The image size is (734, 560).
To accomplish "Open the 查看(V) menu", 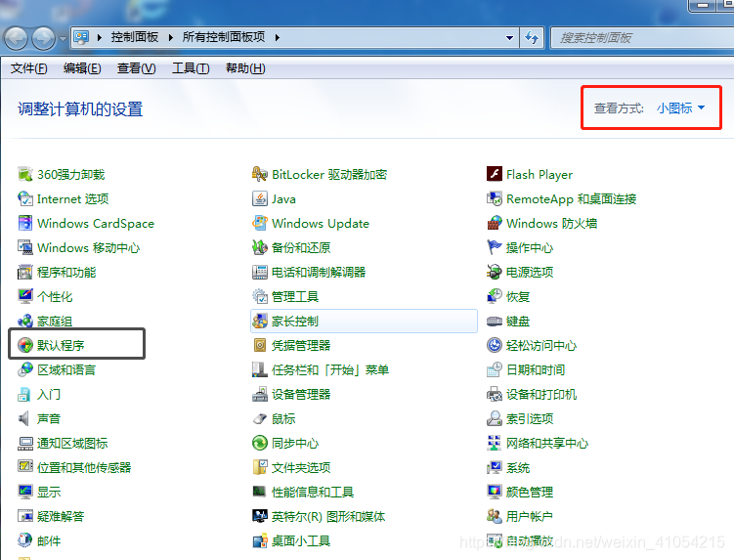I will pyautogui.click(x=136, y=68).
